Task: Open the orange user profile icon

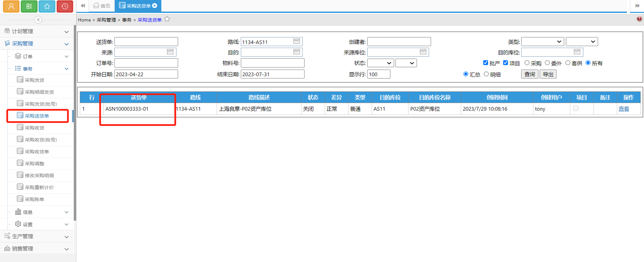Action: 11,6
